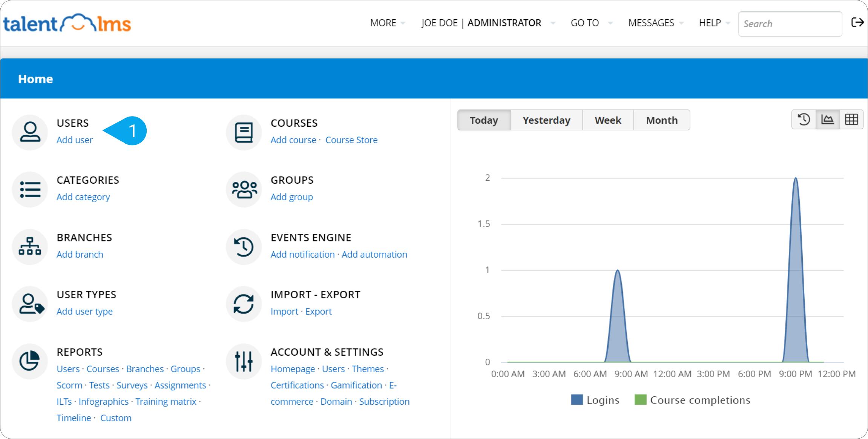The height and width of the screenshot is (439, 868).
Task: Open the Export link
Action: (319, 312)
